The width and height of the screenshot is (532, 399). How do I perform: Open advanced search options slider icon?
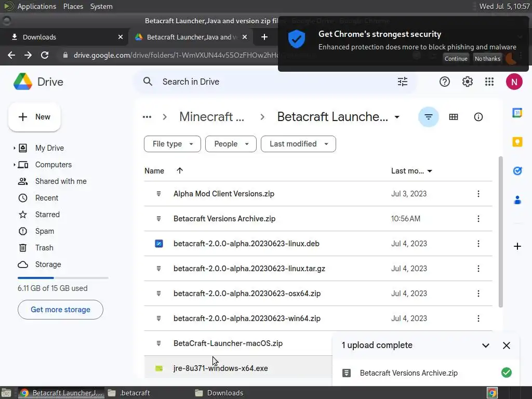tap(403, 82)
